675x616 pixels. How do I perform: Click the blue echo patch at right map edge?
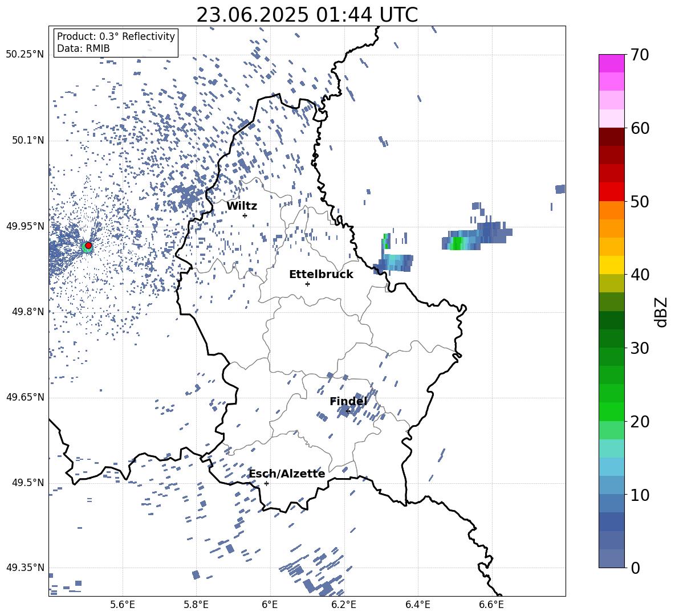pyautogui.click(x=560, y=189)
